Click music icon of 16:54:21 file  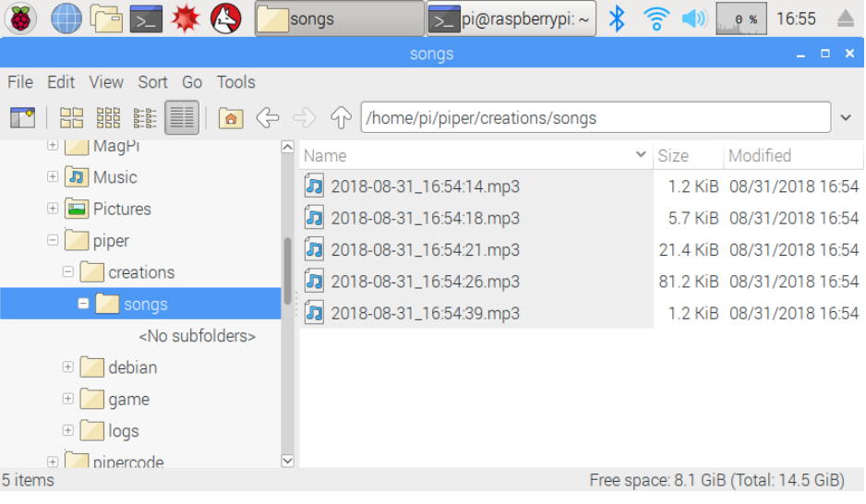pyautogui.click(x=314, y=250)
